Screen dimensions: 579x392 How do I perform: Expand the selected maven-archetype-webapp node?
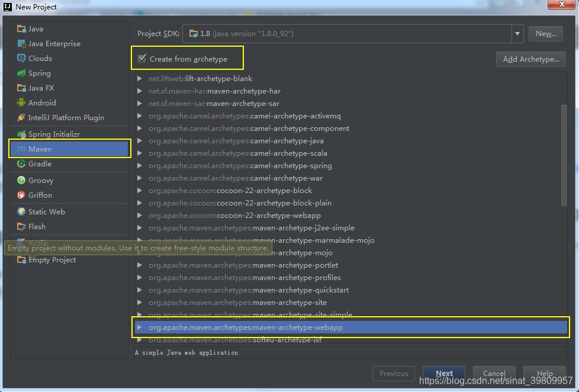(140, 327)
